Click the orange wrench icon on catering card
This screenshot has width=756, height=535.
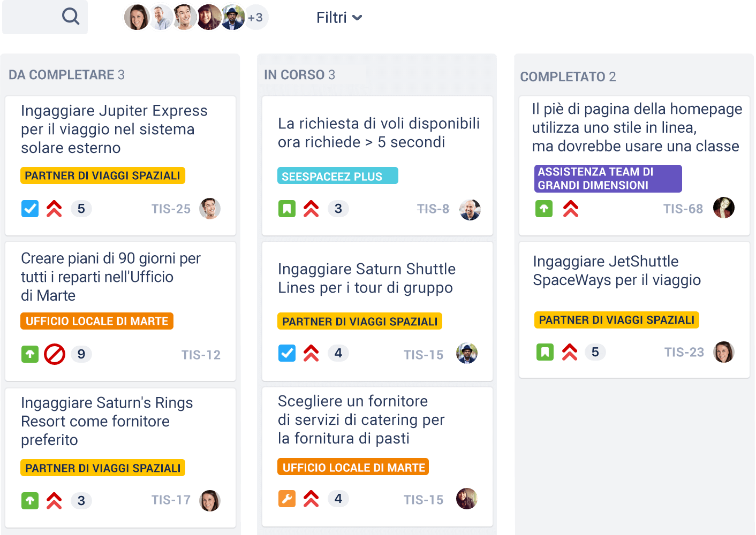287,499
